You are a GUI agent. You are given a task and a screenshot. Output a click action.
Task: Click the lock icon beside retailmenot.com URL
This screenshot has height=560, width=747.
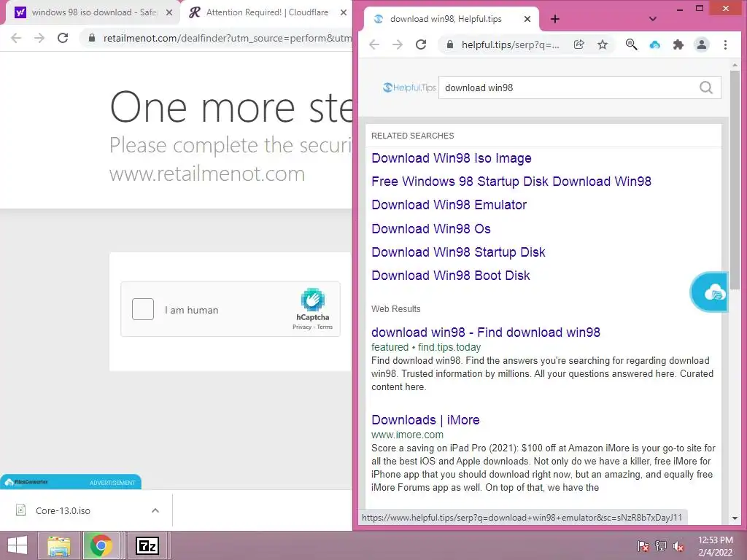tap(92, 38)
